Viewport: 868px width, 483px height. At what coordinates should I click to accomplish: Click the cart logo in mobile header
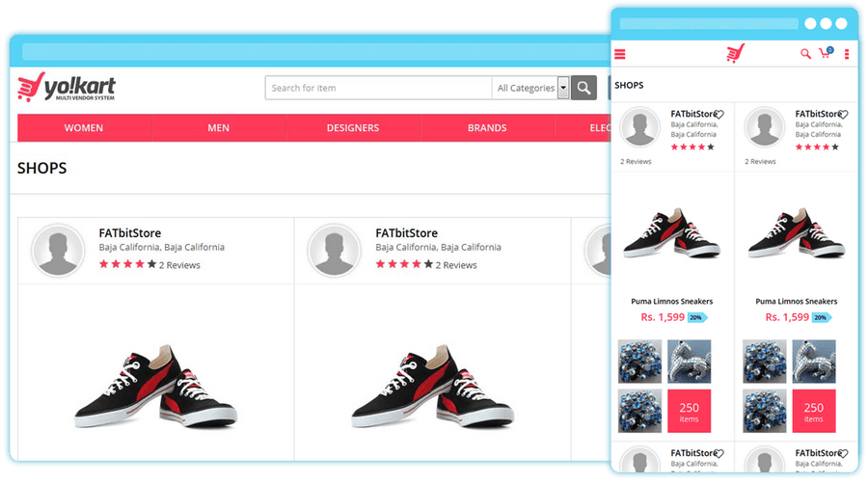(x=735, y=53)
